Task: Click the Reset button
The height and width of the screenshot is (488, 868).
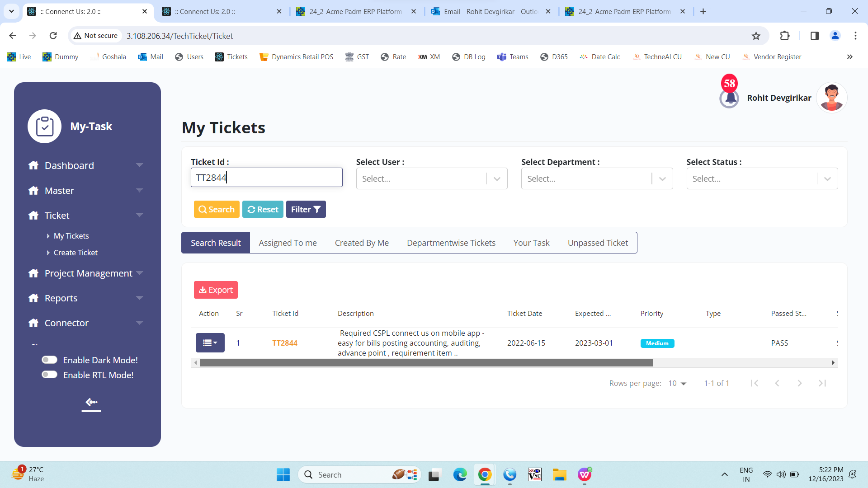Action: (x=263, y=209)
